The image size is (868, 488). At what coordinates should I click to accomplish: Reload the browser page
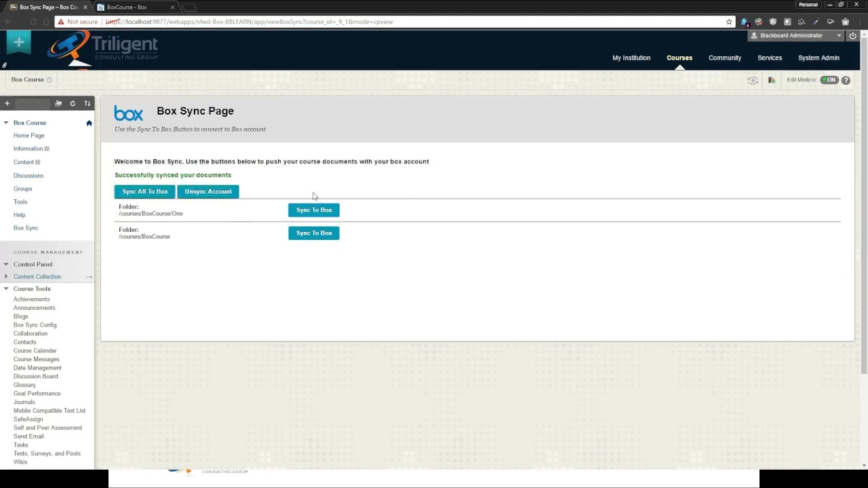click(x=33, y=22)
